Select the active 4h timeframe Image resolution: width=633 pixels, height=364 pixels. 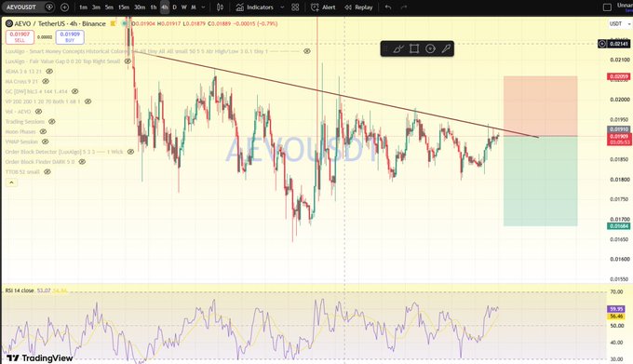pos(165,7)
